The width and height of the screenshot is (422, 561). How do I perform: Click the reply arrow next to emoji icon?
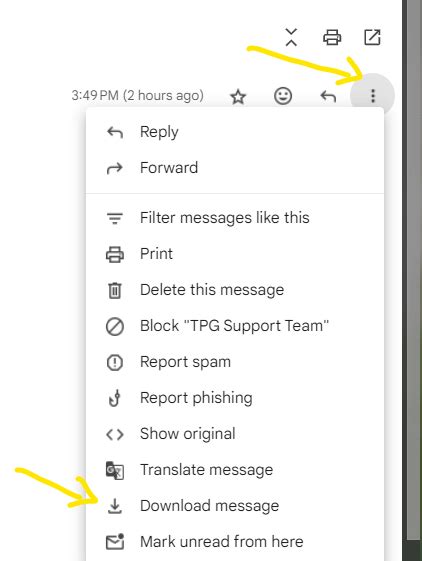click(328, 96)
